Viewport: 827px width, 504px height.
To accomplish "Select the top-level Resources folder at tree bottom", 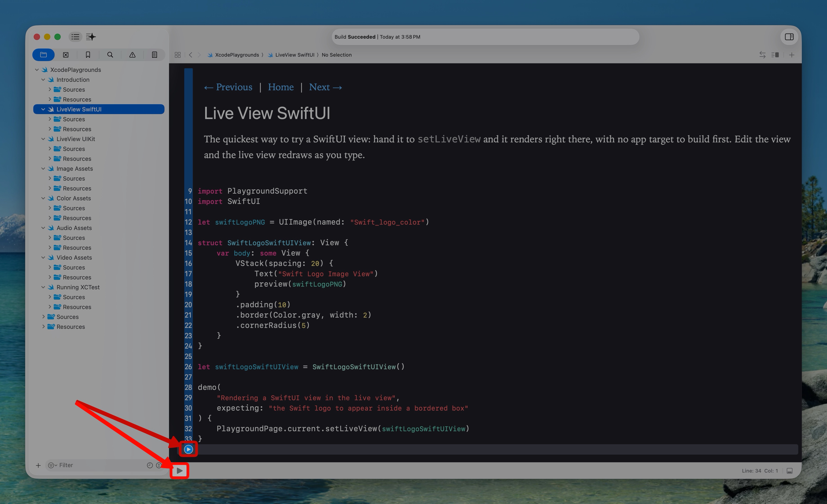I will [99, 327].
